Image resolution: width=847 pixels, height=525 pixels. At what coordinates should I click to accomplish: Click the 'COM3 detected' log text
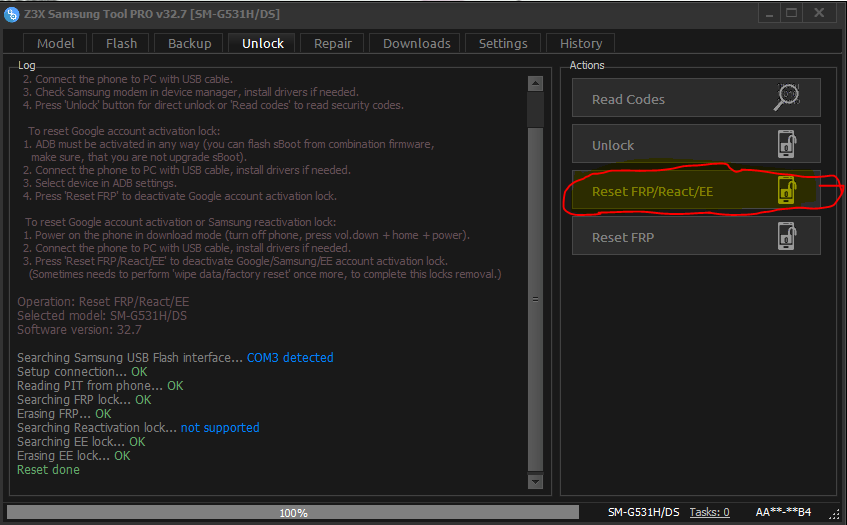290,358
